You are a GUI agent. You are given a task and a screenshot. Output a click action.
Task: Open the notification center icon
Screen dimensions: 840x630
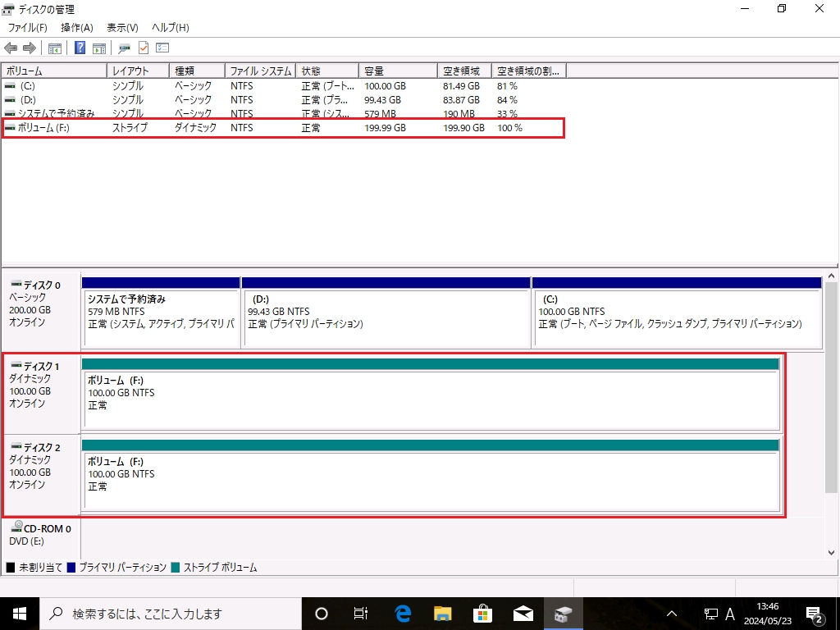pos(815,614)
